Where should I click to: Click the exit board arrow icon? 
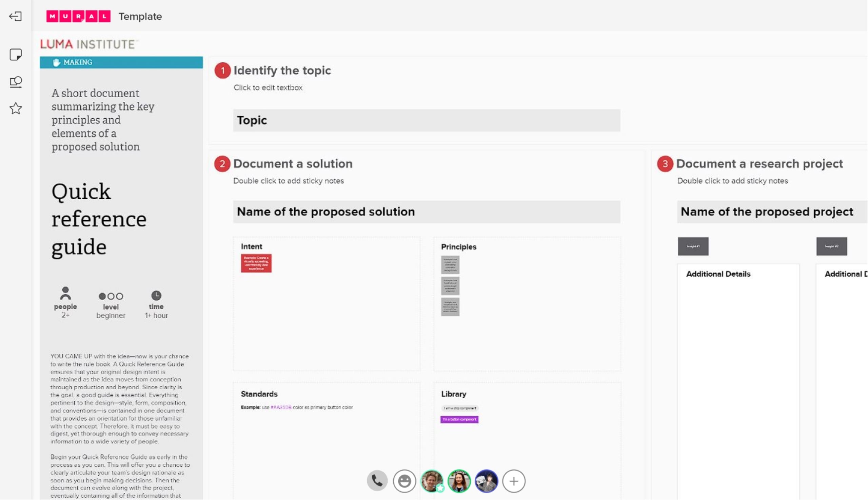16,16
